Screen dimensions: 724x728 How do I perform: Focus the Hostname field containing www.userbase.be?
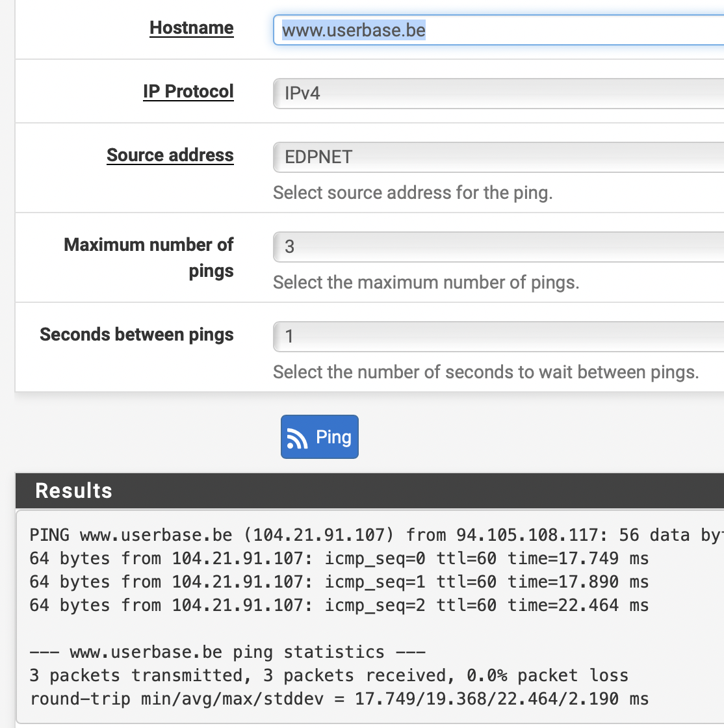pos(498,31)
